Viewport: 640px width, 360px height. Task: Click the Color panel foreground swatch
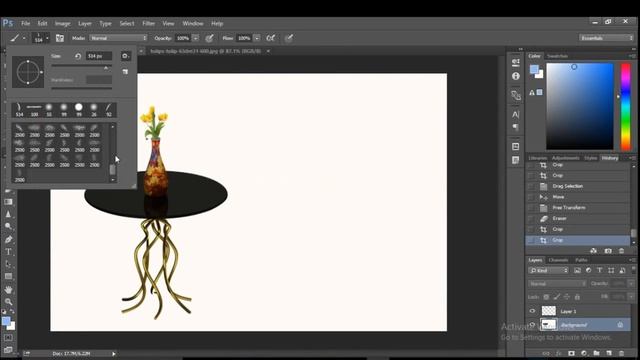(533, 69)
